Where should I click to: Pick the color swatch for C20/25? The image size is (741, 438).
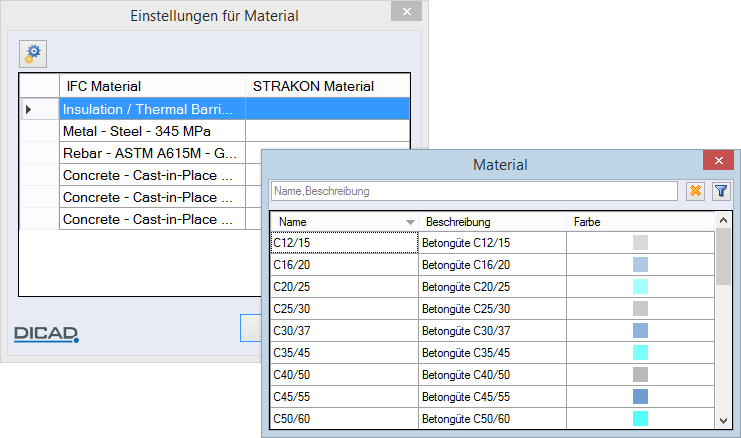point(640,287)
